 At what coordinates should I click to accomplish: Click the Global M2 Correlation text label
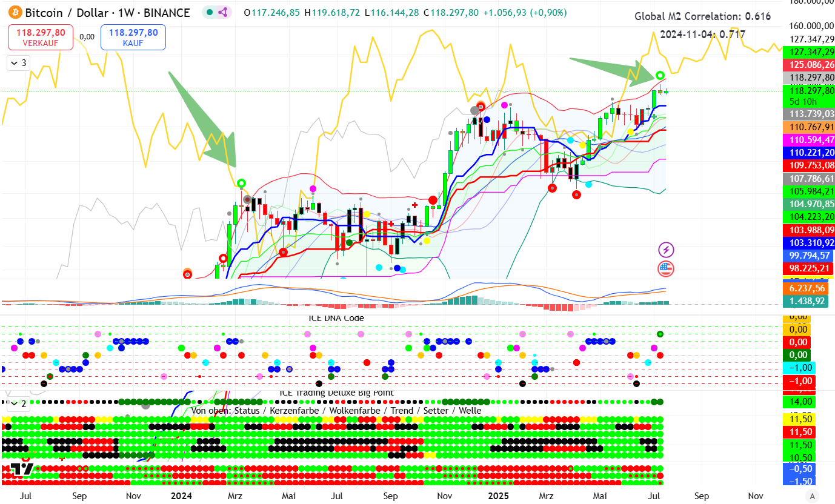[702, 16]
